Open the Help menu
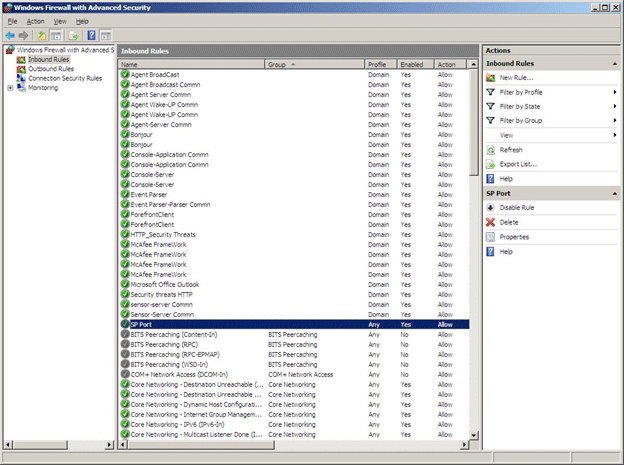Viewport: 624px width, 465px height. coord(82,21)
